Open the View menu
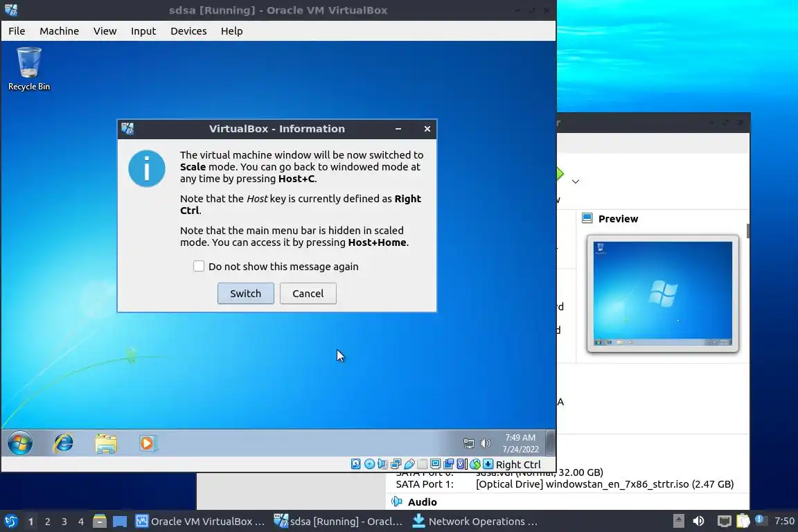This screenshot has width=798, height=532. [x=105, y=31]
